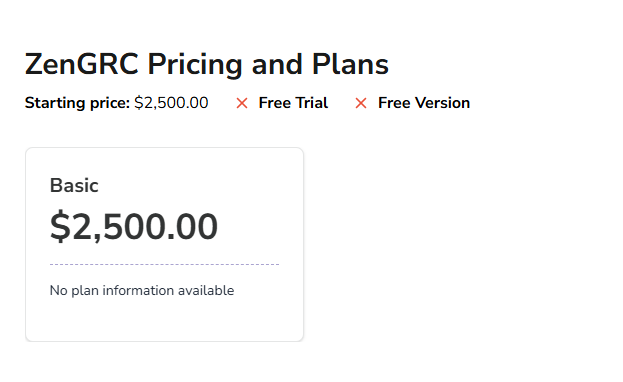Select the Free Trial label
Image resolution: width=623 pixels, height=382 pixels.
click(x=293, y=103)
